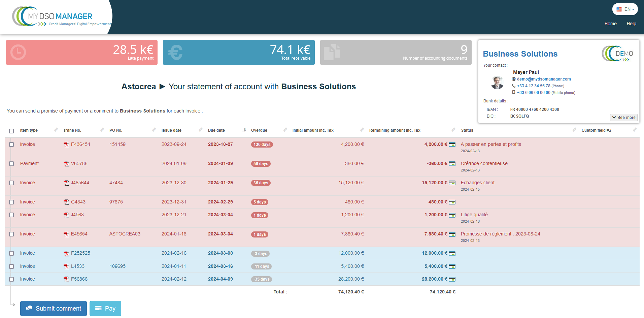Call mobile number +33 6 06 06 06 00
The height and width of the screenshot is (318, 644).
[534, 93]
